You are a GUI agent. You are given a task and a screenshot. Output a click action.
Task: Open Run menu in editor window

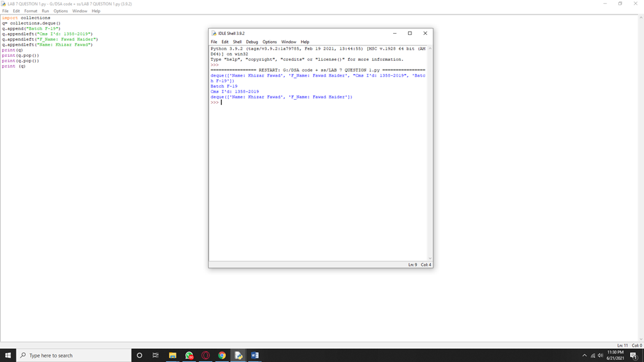tap(45, 11)
